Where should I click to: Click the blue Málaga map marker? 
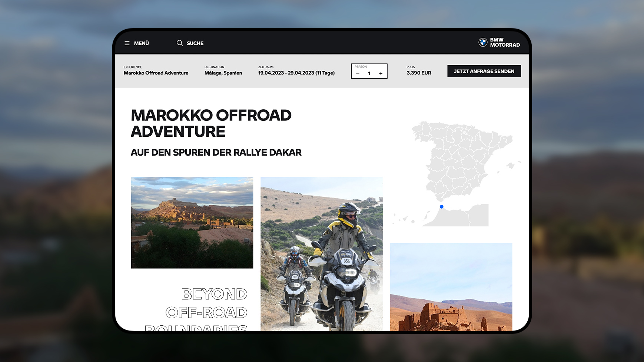[441, 207]
